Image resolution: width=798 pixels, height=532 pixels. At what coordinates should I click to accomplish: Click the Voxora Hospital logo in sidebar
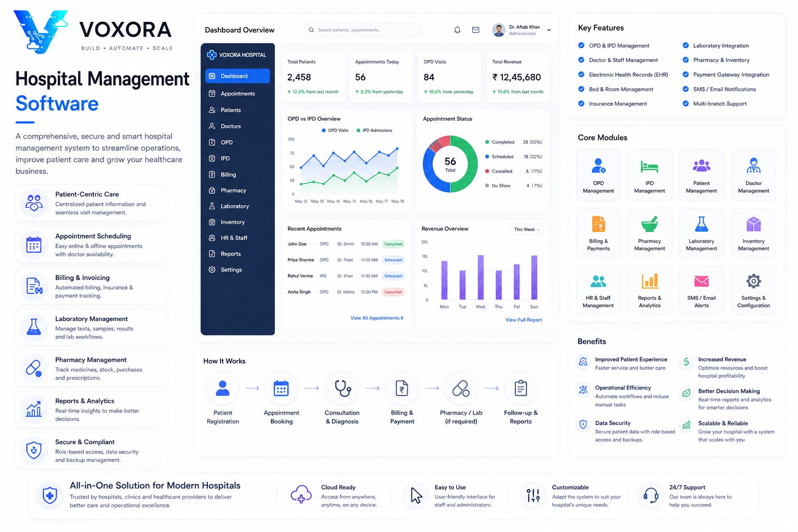tap(211, 55)
